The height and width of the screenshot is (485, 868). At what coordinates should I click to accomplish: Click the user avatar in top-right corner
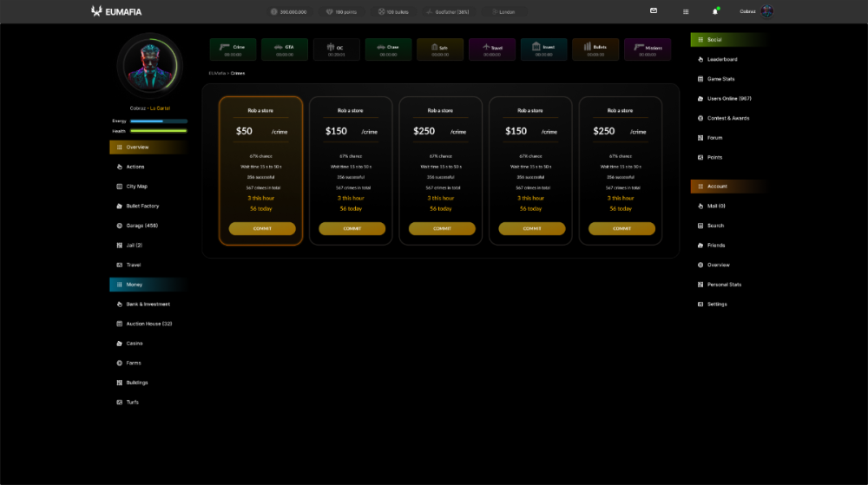click(x=766, y=11)
